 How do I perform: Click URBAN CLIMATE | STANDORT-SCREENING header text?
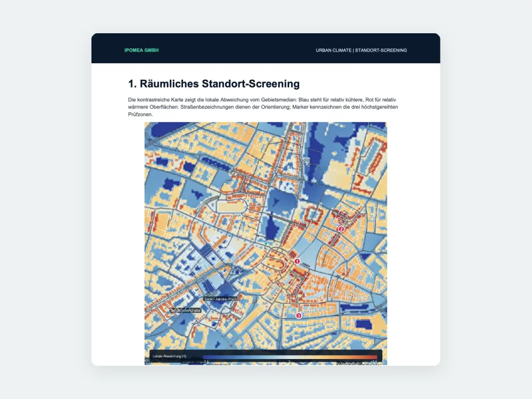[361, 50]
